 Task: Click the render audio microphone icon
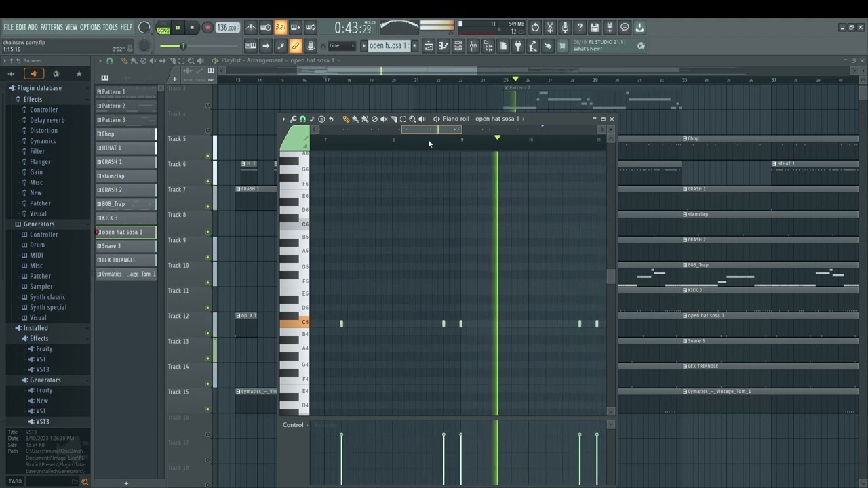tap(565, 28)
